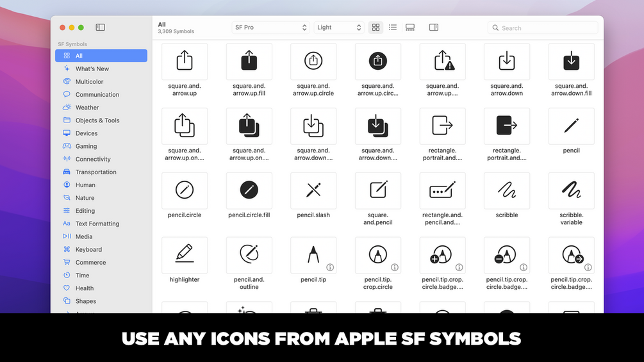Open the Commerce category
The image size is (644, 362).
(x=101, y=262)
